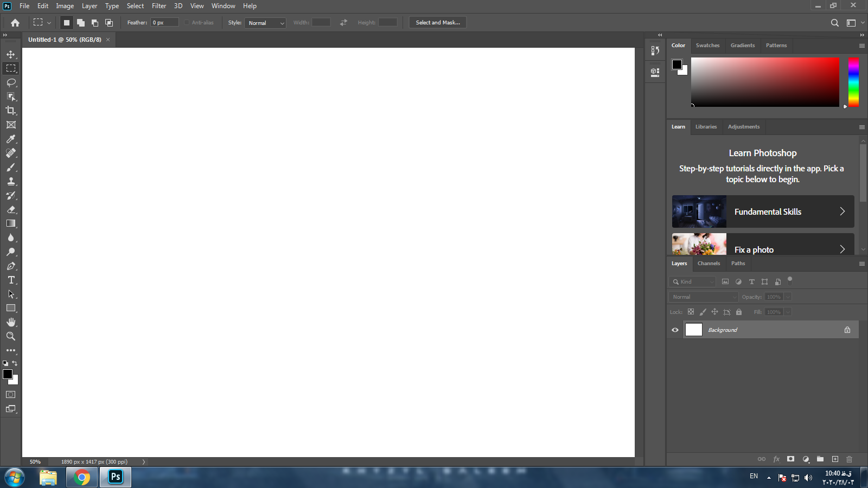Open the layer Kind filter dropdown
Screen dimensions: 868x488
click(x=693, y=282)
